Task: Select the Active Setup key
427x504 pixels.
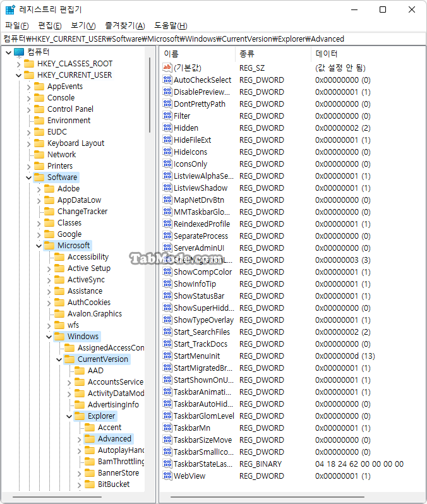Action: (89, 268)
